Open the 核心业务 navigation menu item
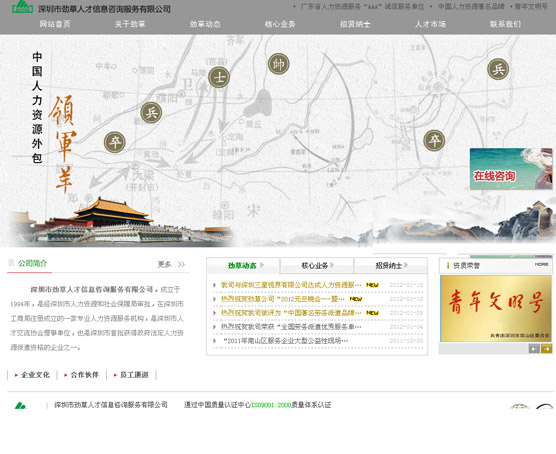The height and width of the screenshot is (454, 556). tap(280, 24)
